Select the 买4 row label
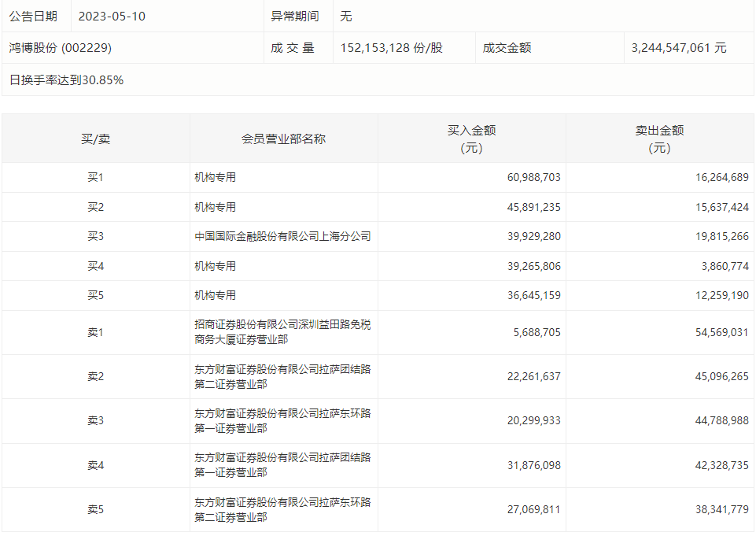Screen dimensions: 756x536 tap(95, 266)
